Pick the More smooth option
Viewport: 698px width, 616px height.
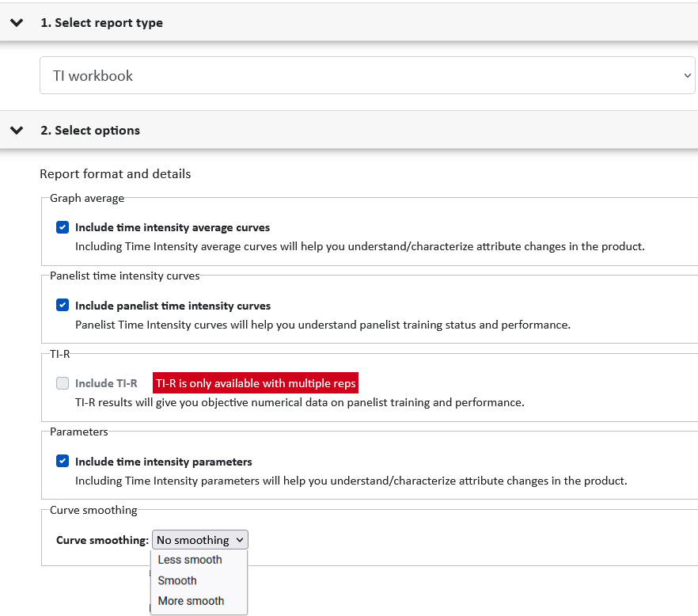[x=191, y=601]
